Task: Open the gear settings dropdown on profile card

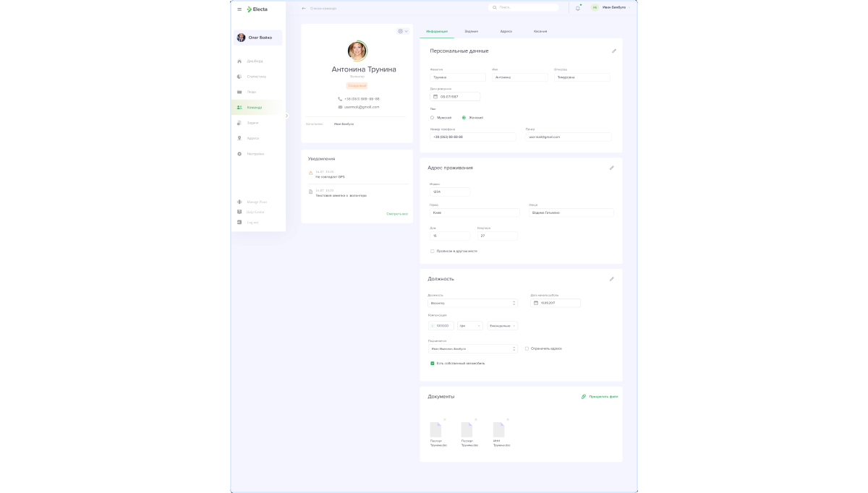Action: pos(402,31)
